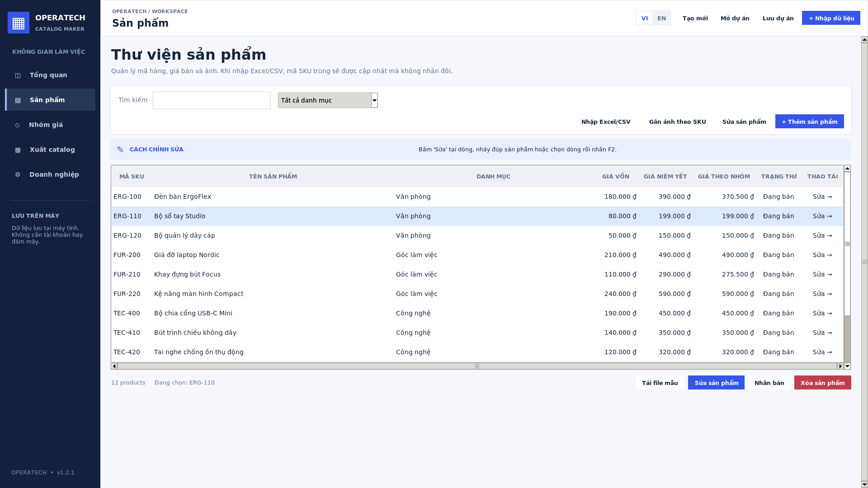This screenshot has height=488, width=868.
Task: Click Sửa → link for TEC-420
Action: (822, 352)
